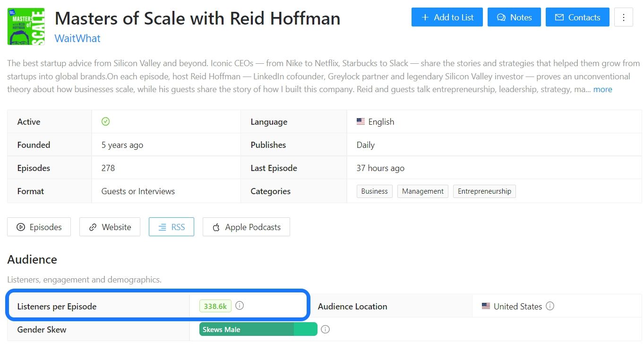The image size is (644, 351).
Task: Select the Management category tag
Action: [423, 191]
